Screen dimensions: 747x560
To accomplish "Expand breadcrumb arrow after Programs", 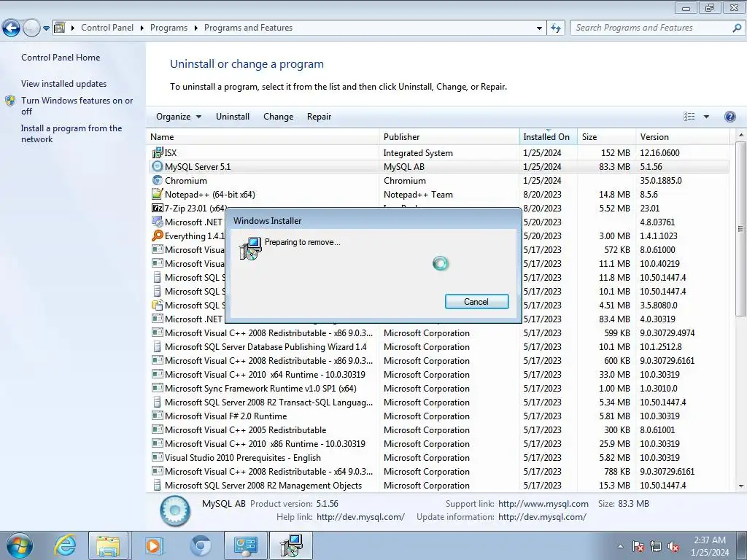I will (196, 28).
